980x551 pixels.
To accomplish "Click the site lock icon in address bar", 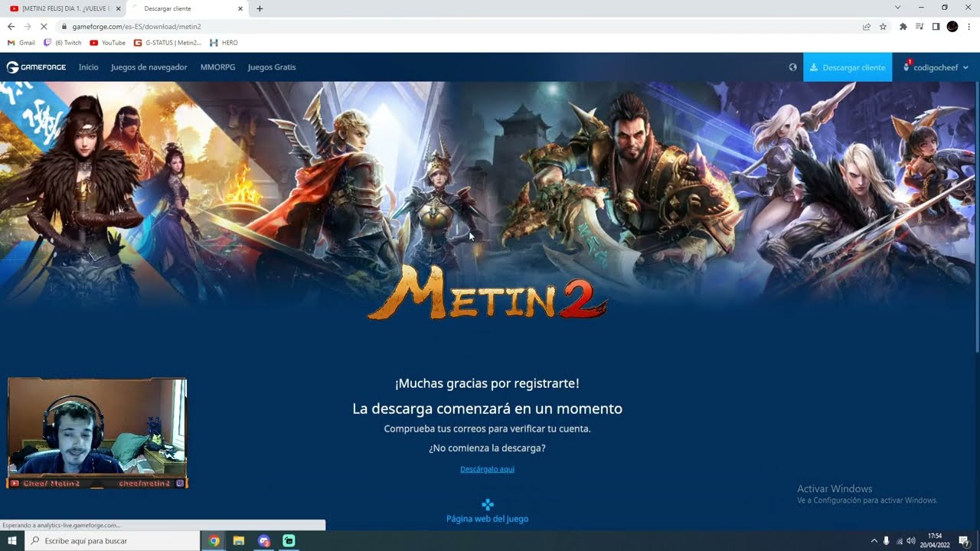I will (x=64, y=27).
